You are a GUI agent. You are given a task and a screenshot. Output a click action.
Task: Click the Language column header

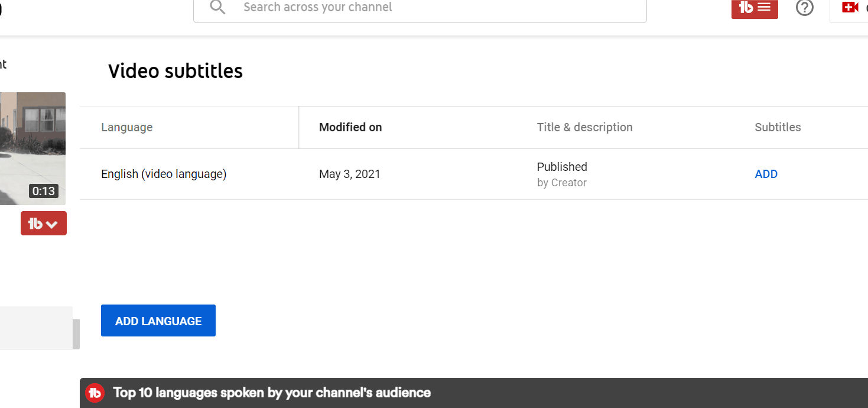tap(127, 127)
